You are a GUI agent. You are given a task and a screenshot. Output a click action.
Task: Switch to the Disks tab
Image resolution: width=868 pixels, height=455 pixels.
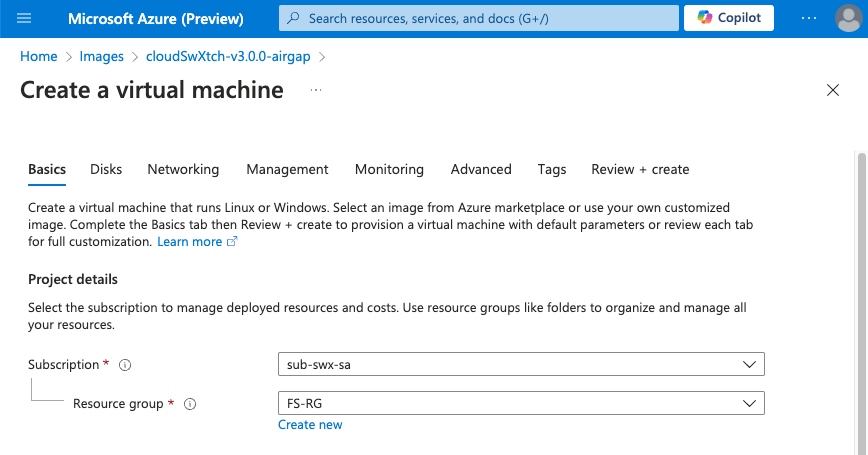click(106, 169)
